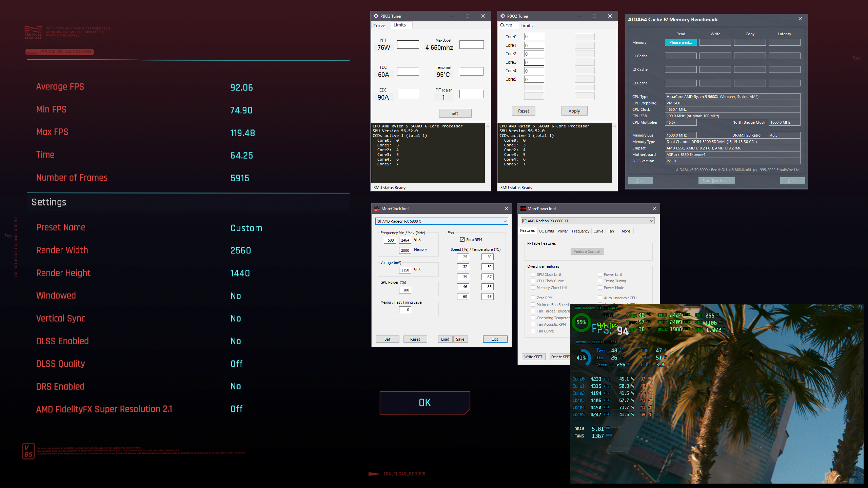Image resolution: width=868 pixels, height=488 pixels.
Task: Click the MoreClockTool red title icon
Action: pos(377,209)
